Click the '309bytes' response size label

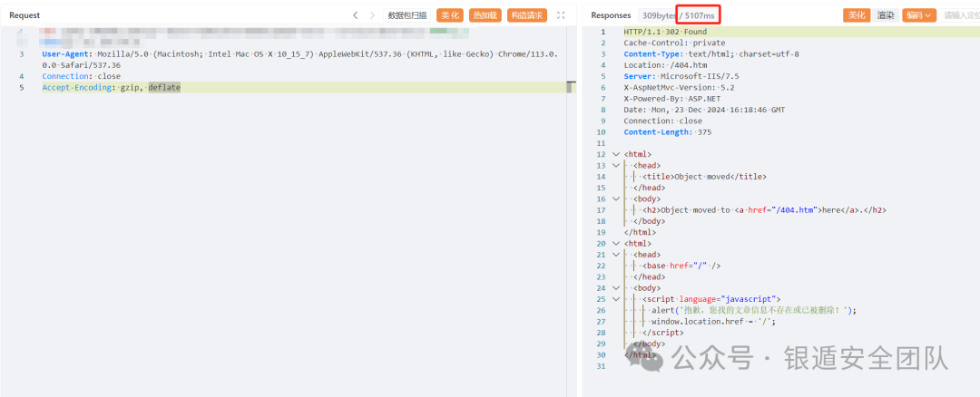[659, 15]
